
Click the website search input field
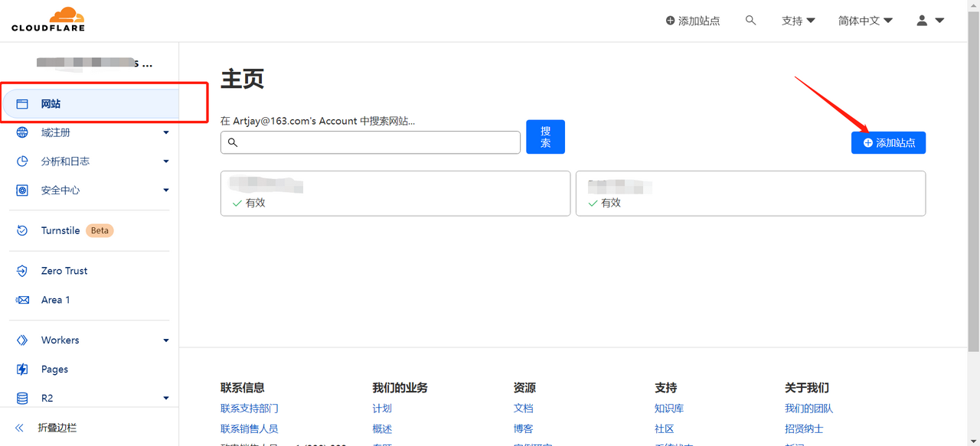click(x=371, y=142)
